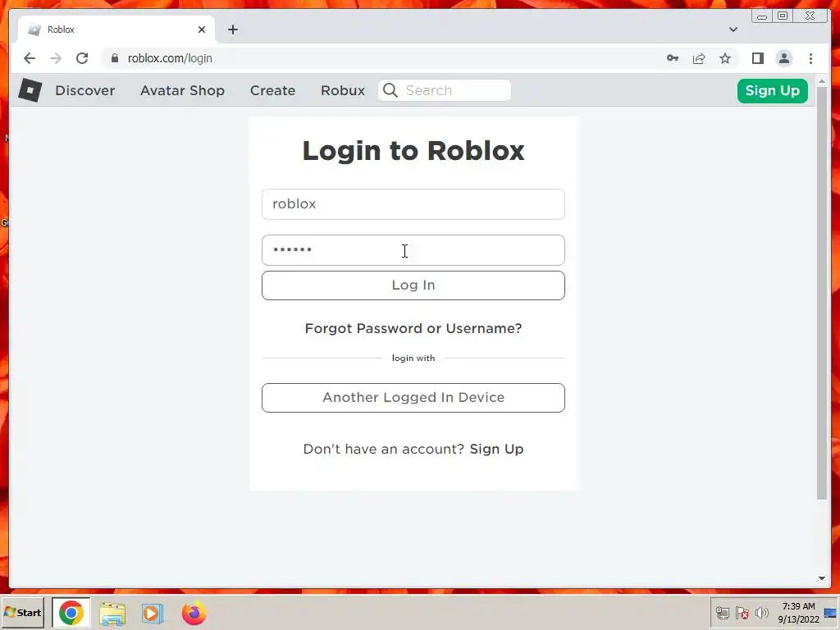Toggle the browser side panel icon

click(x=757, y=58)
